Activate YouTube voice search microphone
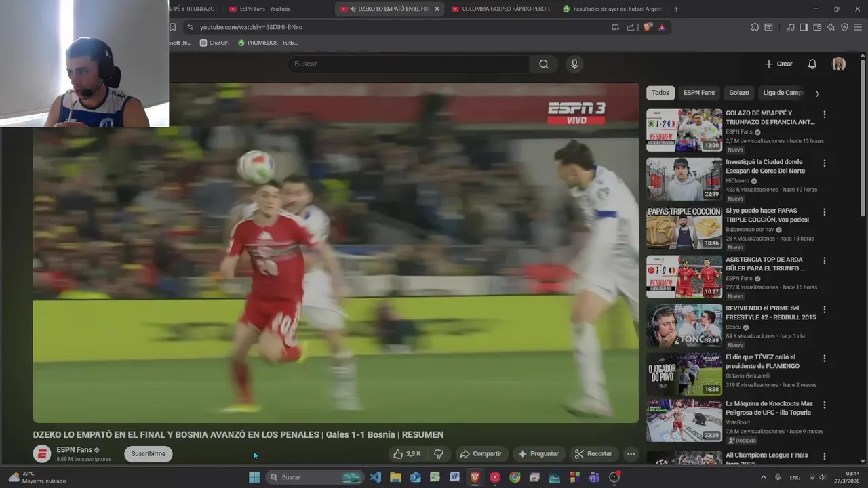The height and width of the screenshot is (488, 868). click(574, 64)
